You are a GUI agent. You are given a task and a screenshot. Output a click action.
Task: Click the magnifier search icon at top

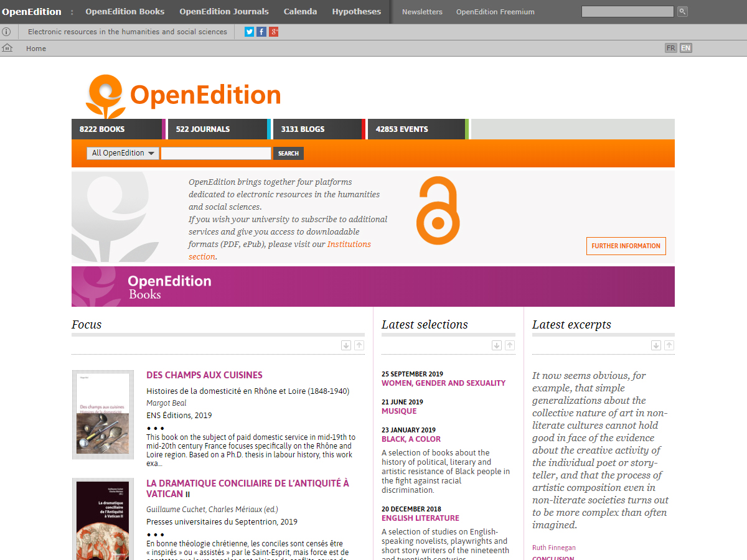pyautogui.click(x=682, y=12)
